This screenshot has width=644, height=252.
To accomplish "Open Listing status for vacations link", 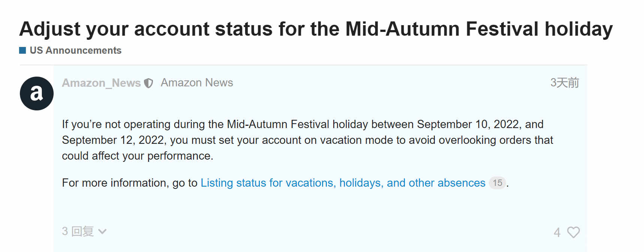I will (x=343, y=183).
